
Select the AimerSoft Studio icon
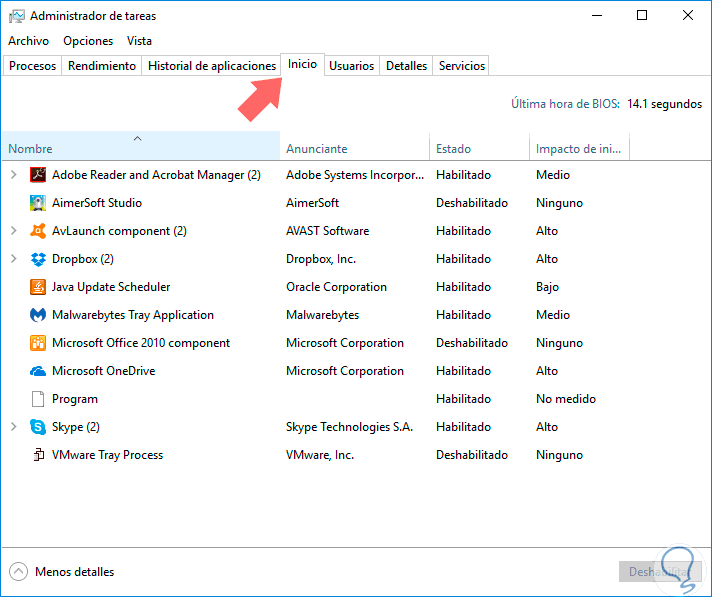click(38, 203)
